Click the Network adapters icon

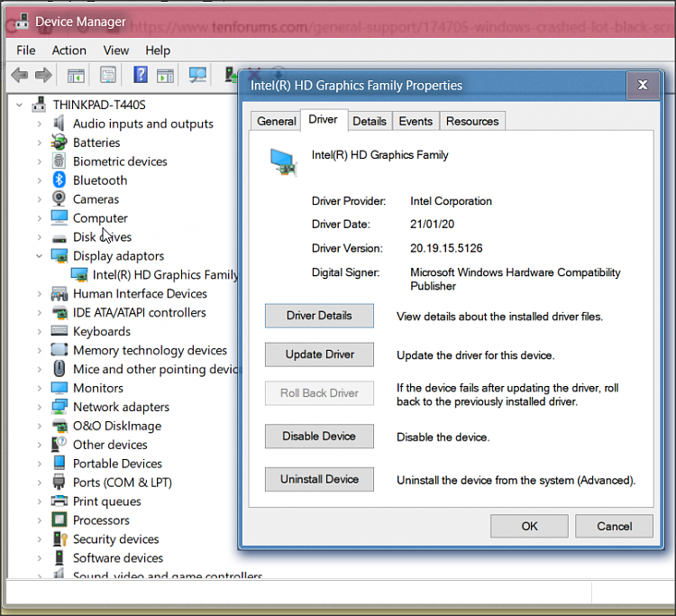click(59, 407)
